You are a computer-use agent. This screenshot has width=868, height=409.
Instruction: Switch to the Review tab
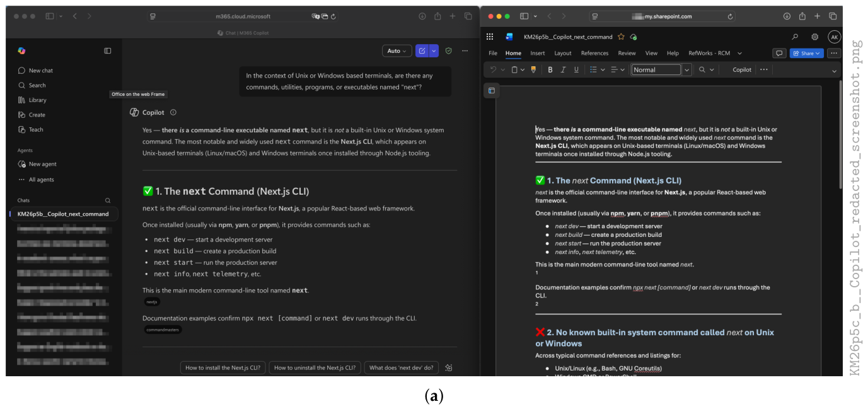tap(627, 54)
